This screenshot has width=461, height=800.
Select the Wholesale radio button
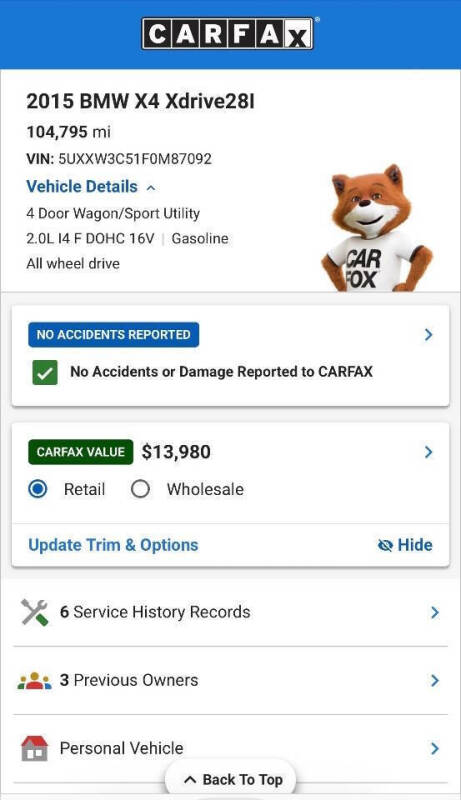tap(140, 489)
